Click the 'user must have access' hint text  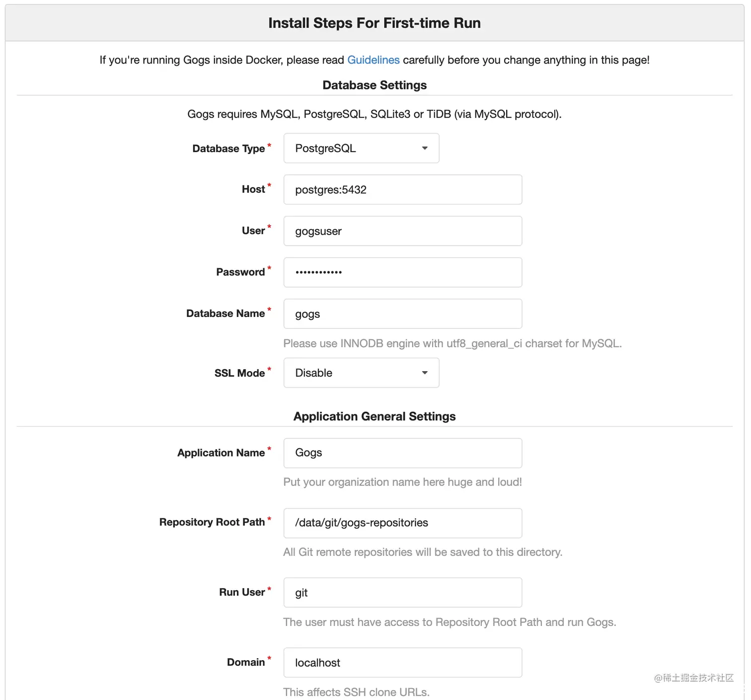tap(450, 622)
